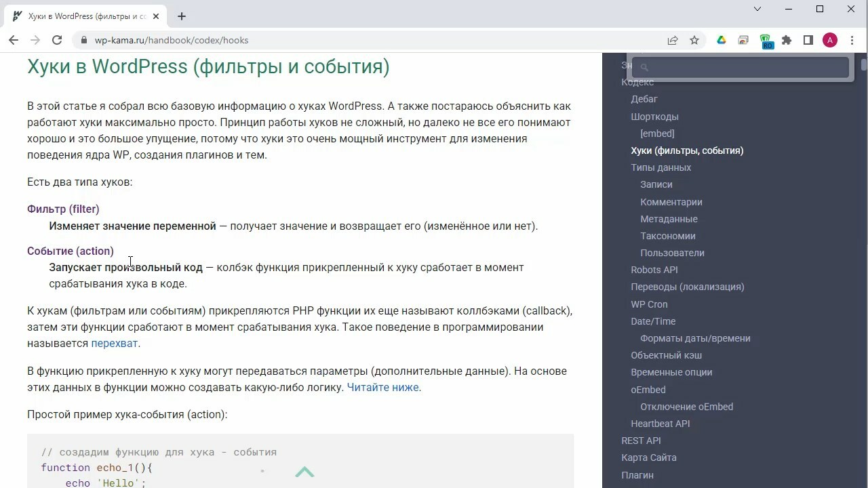Click the address bar URL

pyautogui.click(x=172, y=40)
